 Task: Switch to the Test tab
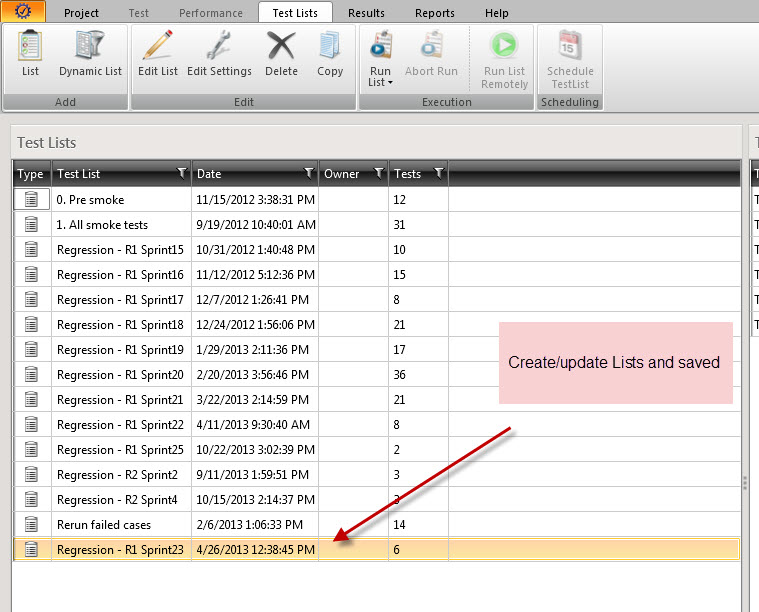(138, 13)
